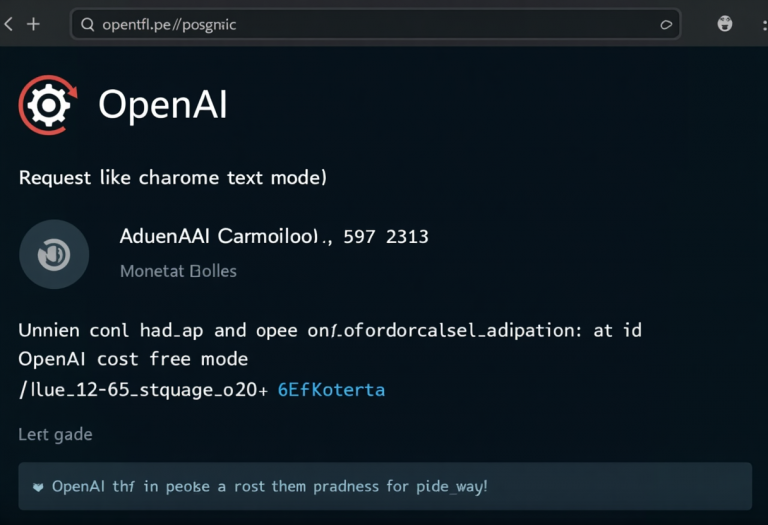Click the "Lert gade" text link
768x525 pixels.
tap(55, 434)
